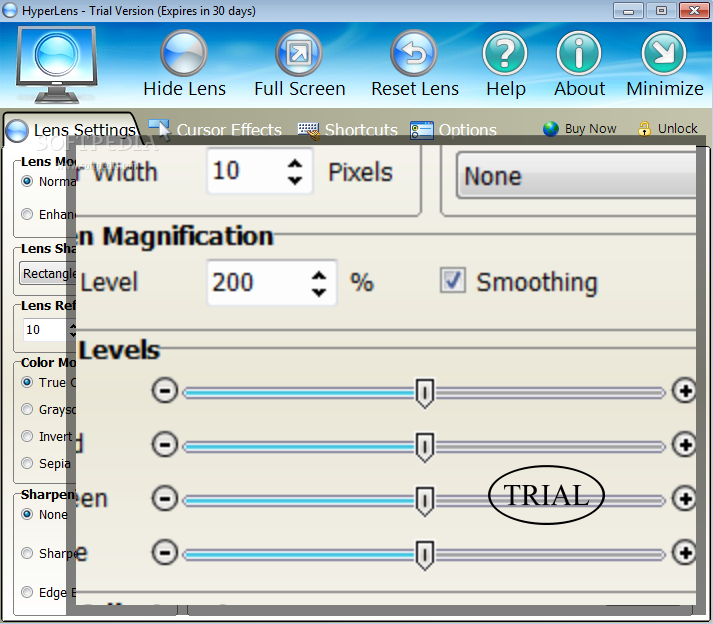Click the first Levels slider thumb

click(x=425, y=393)
